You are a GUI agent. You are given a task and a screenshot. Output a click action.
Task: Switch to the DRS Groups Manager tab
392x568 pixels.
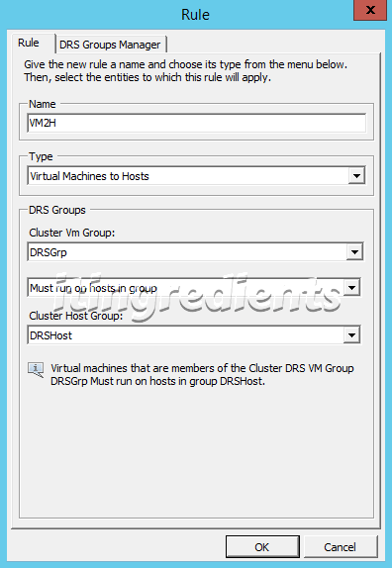coord(111,45)
